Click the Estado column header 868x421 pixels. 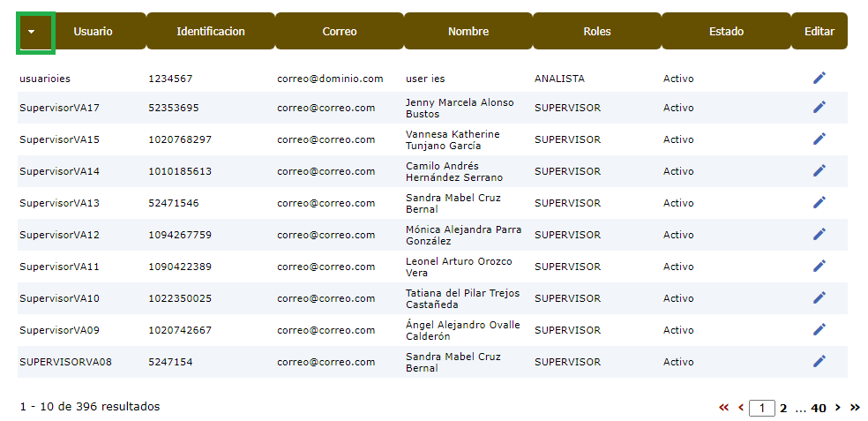click(x=726, y=31)
